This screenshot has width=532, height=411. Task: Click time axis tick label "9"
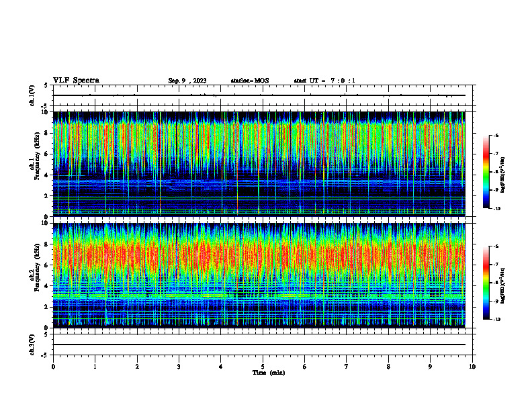430,367
